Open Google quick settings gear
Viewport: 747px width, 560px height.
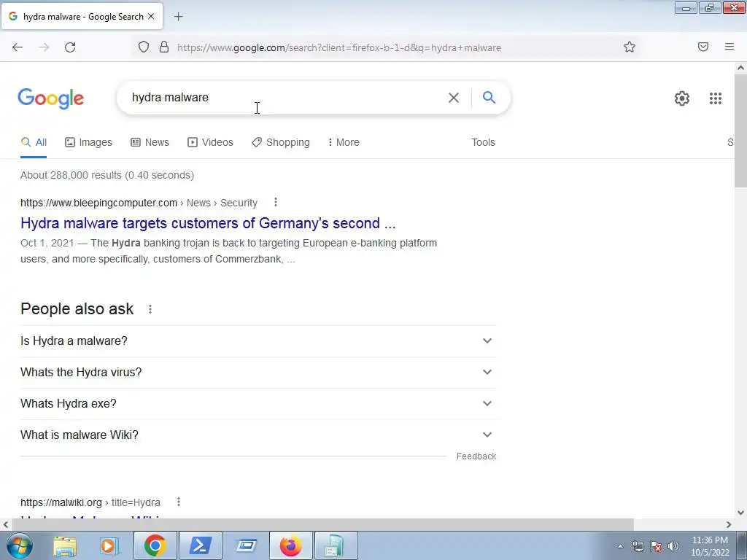682,98
